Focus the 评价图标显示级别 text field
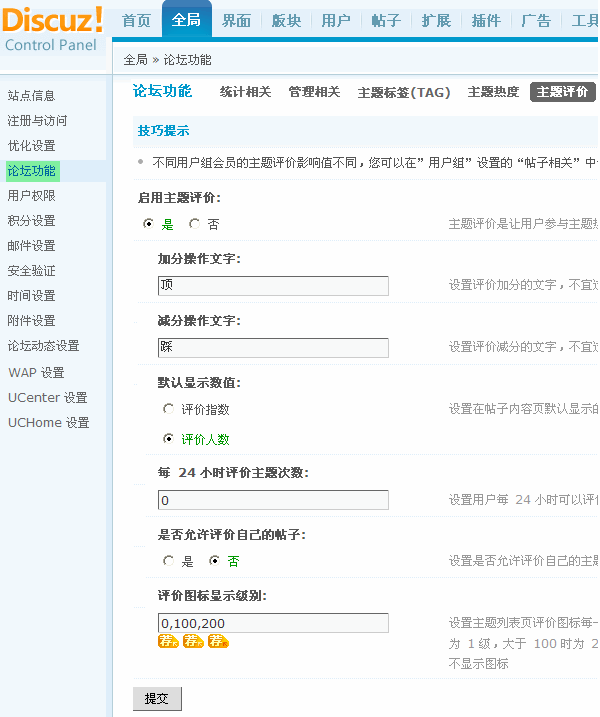Viewport: 600px width, 717px height. tap(273, 623)
